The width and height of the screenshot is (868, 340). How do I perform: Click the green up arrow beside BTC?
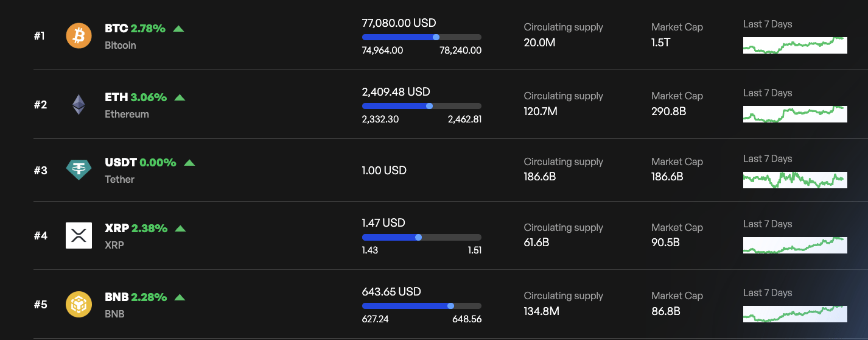(x=178, y=29)
